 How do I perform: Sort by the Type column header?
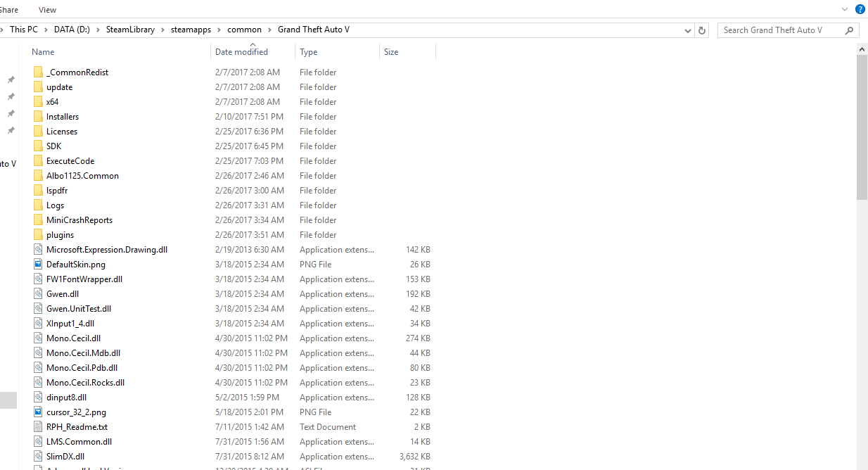pos(308,52)
